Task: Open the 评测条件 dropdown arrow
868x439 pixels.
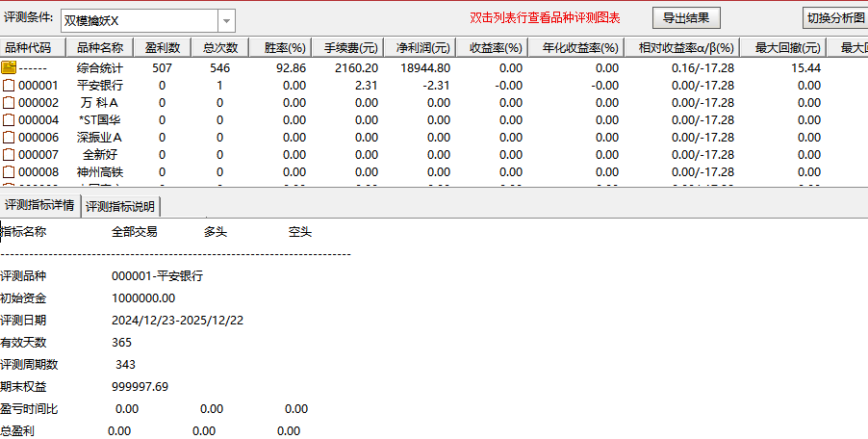Action: 226,20
